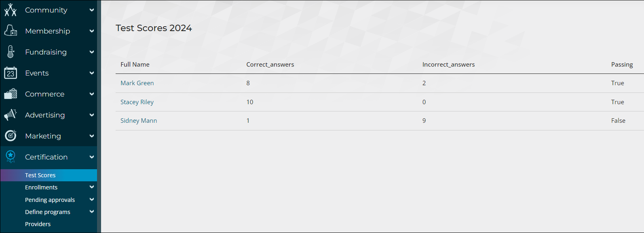Sort by the Correct_answers column header
644x233 pixels.
pos(270,65)
